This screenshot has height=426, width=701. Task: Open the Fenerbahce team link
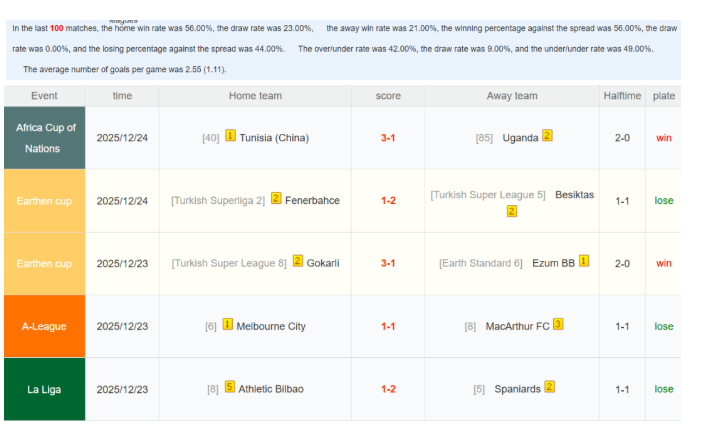pyautogui.click(x=312, y=201)
